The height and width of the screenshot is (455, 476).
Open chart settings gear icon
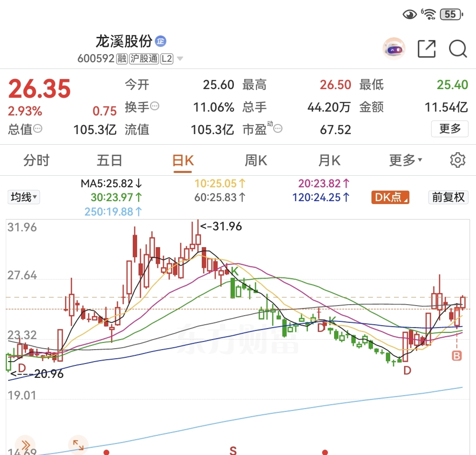(x=457, y=160)
